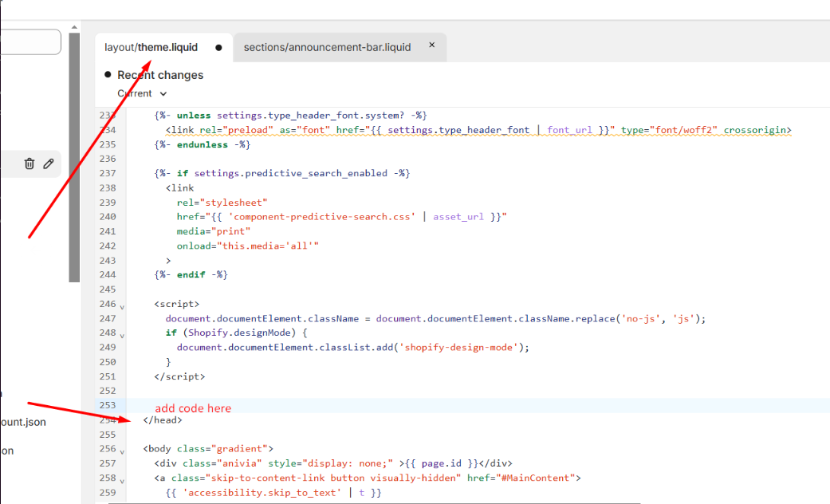The height and width of the screenshot is (504, 830).
Task: Click the onload="this.media='all'" line
Action: [248, 246]
